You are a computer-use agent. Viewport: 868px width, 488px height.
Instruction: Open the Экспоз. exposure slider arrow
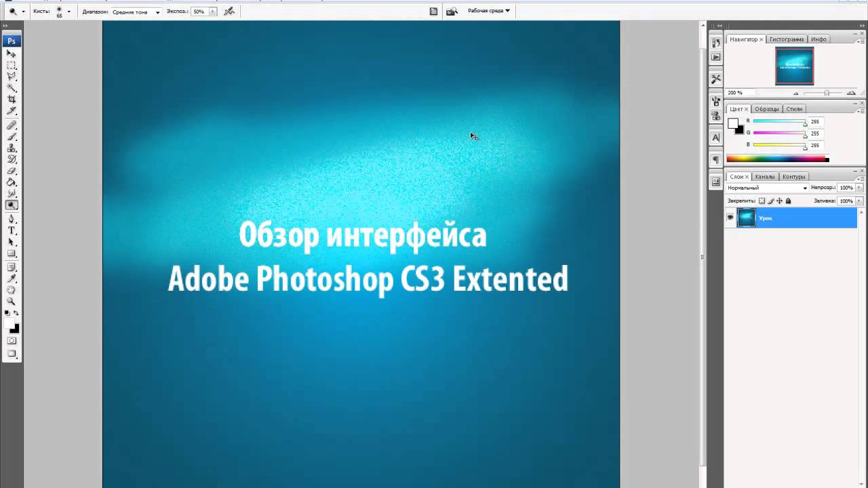tap(213, 12)
